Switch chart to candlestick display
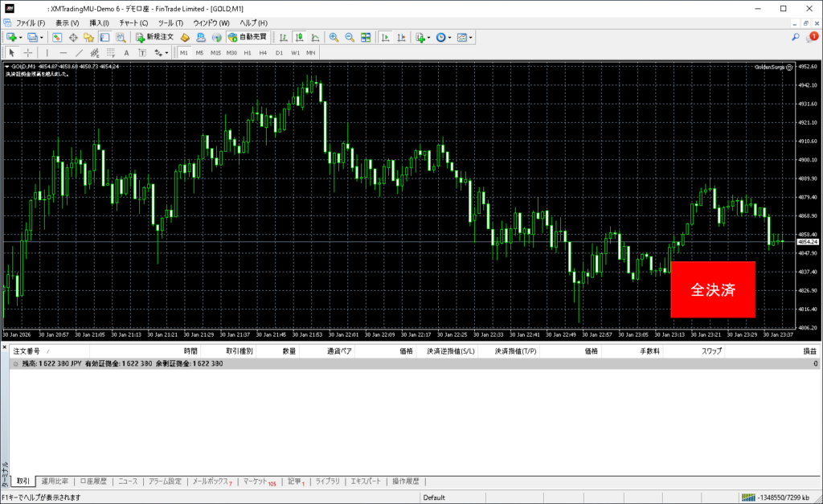This screenshot has height=504, width=823. tap(299, 37)
